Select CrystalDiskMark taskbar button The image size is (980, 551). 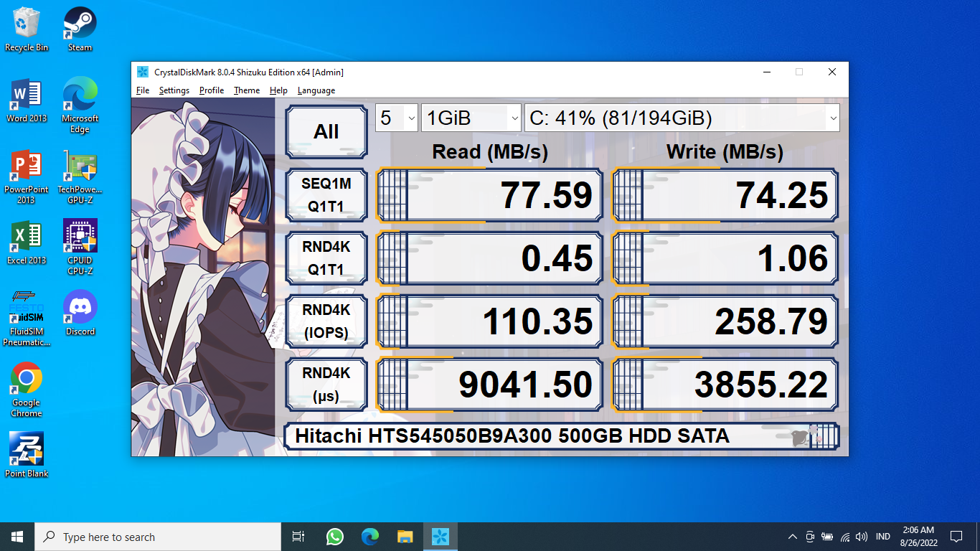pos(440,537)
